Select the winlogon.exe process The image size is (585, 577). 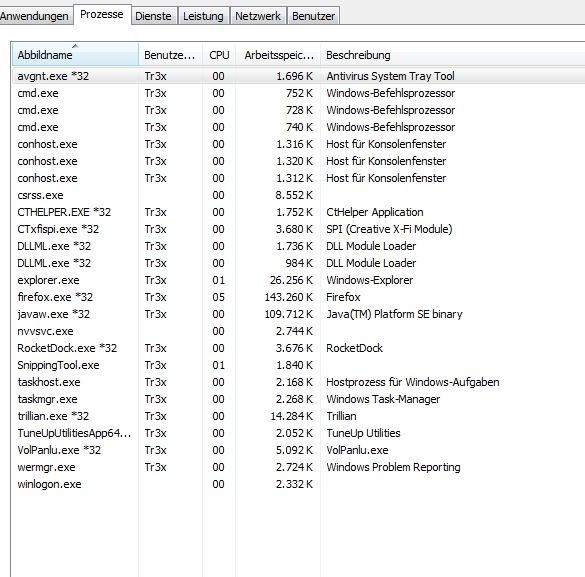click(298, 484)
